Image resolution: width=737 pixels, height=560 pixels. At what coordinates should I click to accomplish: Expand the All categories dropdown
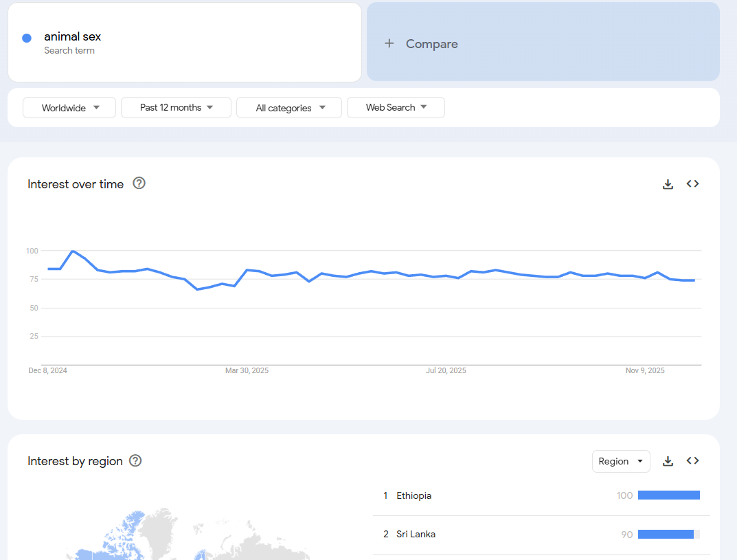point(289,108)
